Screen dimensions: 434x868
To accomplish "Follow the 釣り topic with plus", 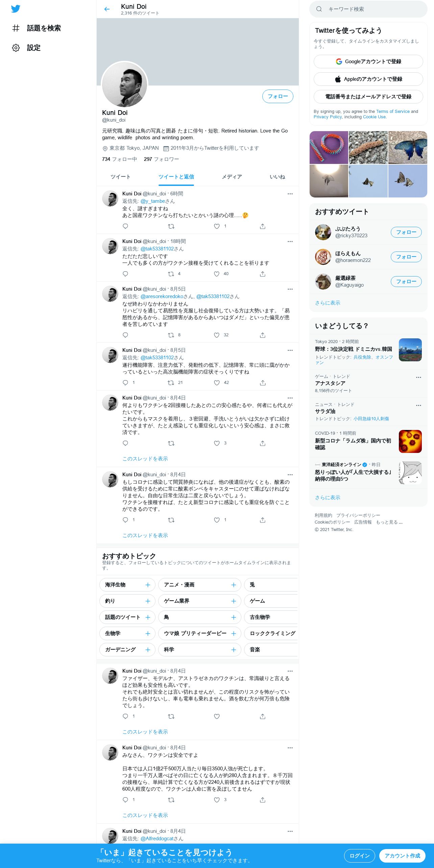I will [148, 601].
